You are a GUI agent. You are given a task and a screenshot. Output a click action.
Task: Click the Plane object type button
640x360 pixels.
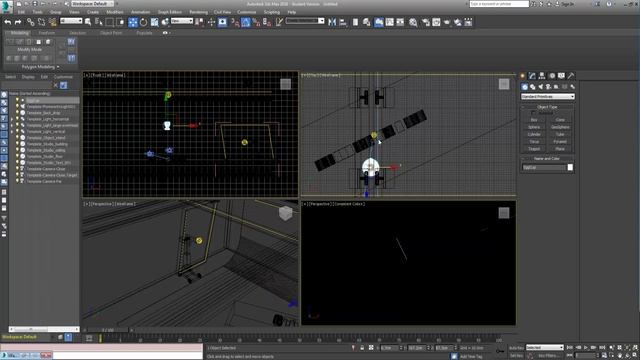[x=560, y=149]
